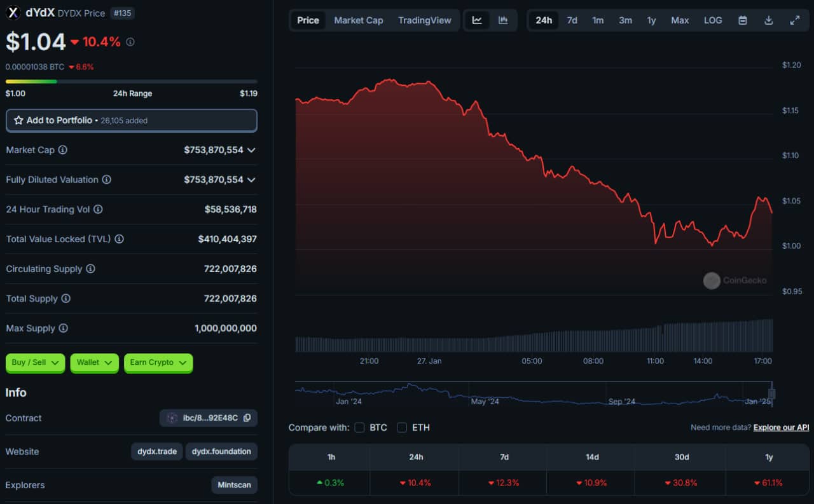
Task: Select the Max time range
Action: [x=680, y=20]
